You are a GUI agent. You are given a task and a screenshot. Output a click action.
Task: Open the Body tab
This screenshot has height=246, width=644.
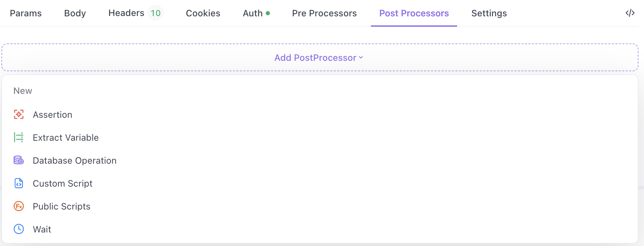click(x=75, y=13)
